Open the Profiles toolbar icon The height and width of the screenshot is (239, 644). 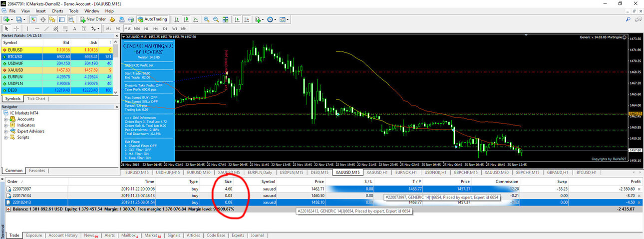coord(20,19)
